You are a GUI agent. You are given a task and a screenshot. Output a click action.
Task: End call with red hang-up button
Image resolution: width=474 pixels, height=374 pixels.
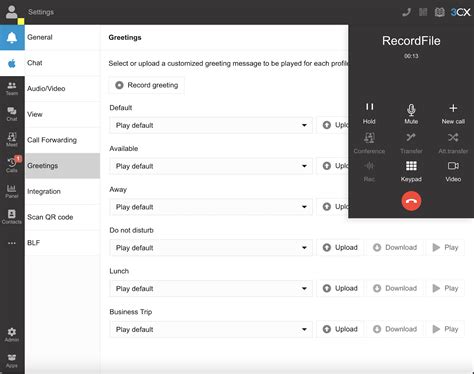tap(411, 201)
